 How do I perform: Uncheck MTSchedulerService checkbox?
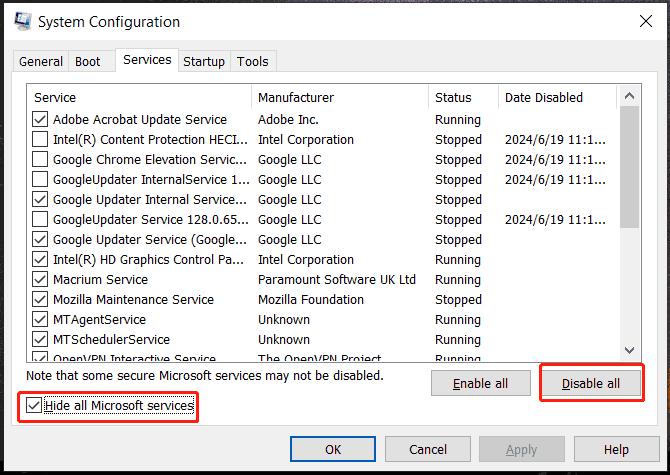point(40,340)
